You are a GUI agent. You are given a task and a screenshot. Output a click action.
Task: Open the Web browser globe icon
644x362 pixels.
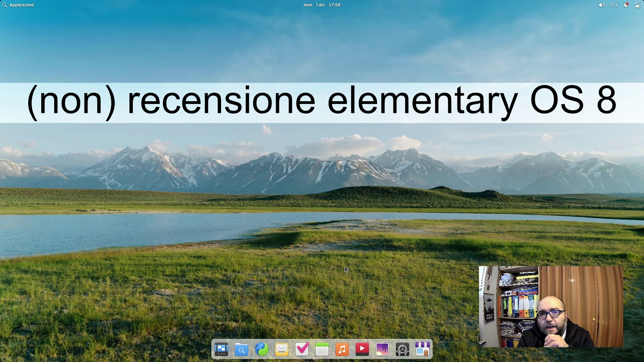(262, 349)
